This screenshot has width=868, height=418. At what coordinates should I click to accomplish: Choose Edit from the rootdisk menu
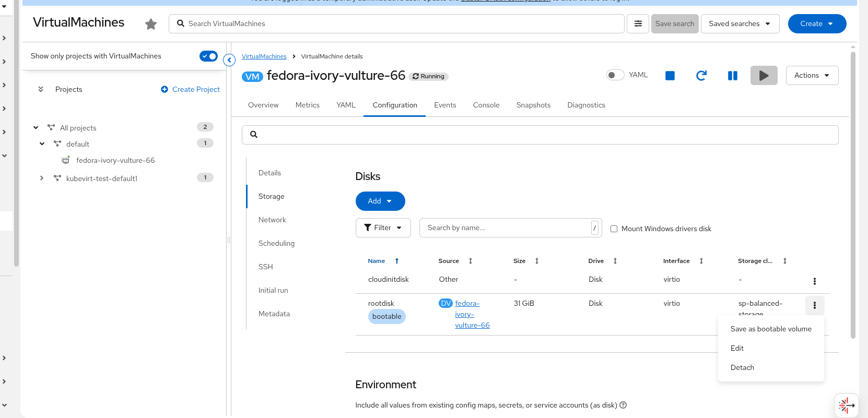click(771, 348)
